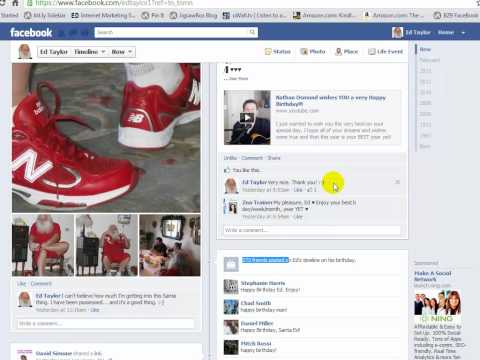Click the thumbs-up You like this icon
480x360 pixels.
pyautogui.click(x=227, y=170)
